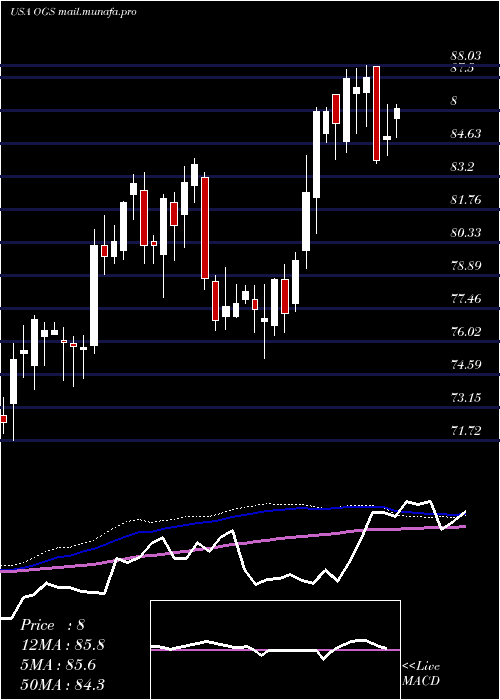The width and height of the screenshot is (500, 700).
Task: Select the 80.33 price axis label
Action: 466,233
